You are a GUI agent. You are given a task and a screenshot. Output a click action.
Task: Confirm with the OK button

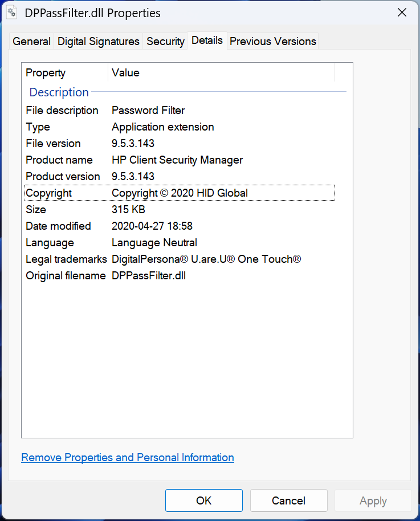pyautogui.click(x=203, y=500)
